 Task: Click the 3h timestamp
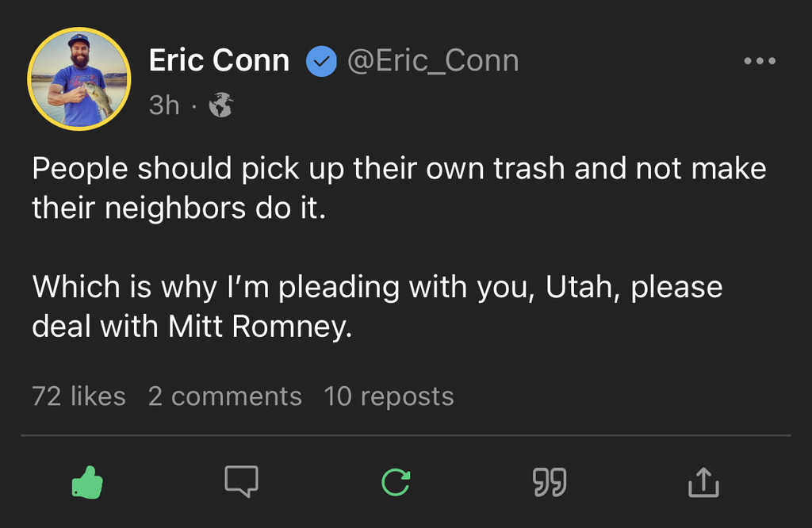(164, 105)
